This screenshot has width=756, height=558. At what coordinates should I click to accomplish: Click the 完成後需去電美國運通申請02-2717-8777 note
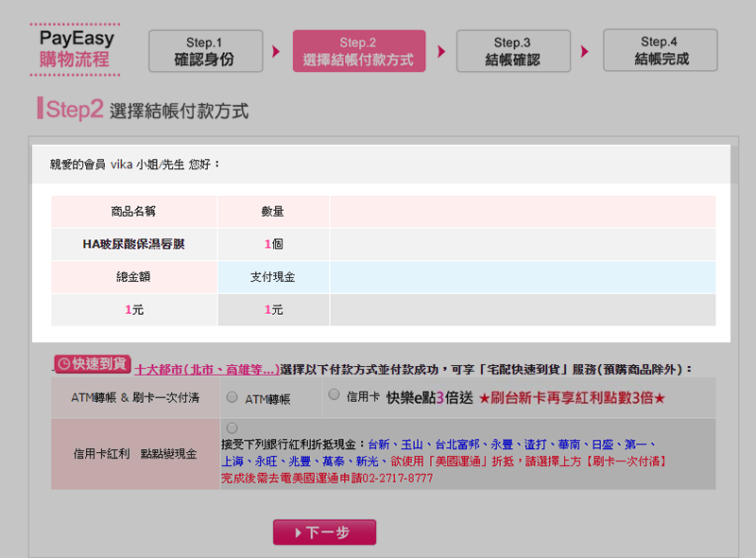(327, 479)
